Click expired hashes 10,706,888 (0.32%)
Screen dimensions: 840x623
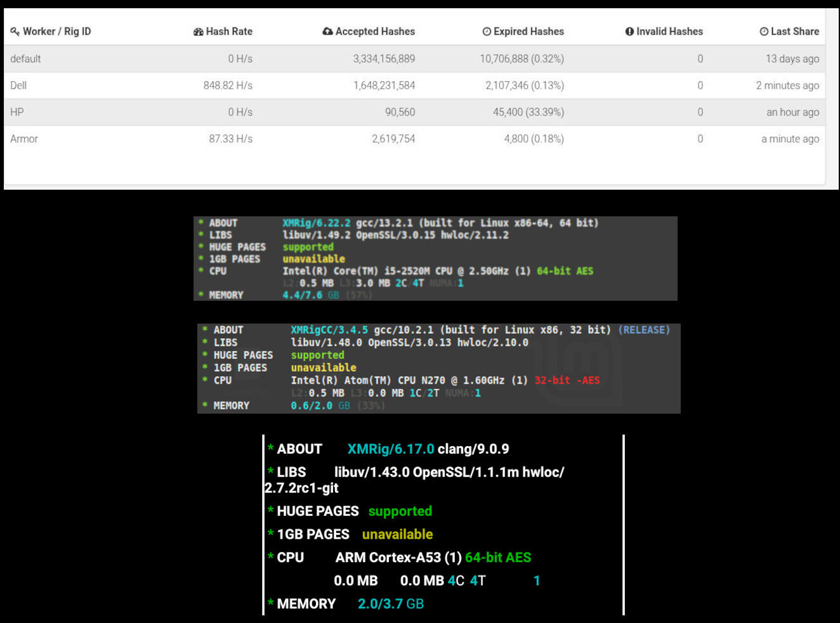pyautogui.click(x=522, y=59)
